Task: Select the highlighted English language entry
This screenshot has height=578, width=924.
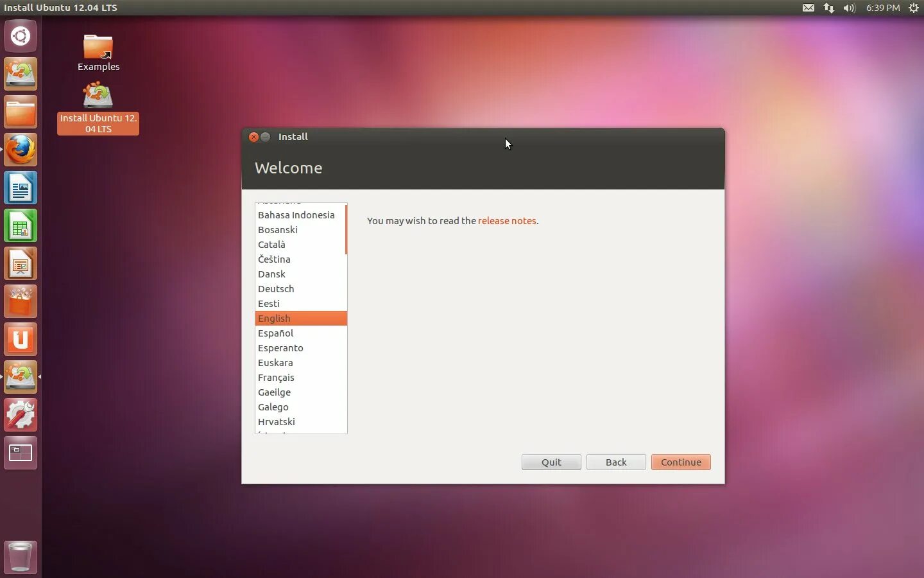Action: point(301,318)
